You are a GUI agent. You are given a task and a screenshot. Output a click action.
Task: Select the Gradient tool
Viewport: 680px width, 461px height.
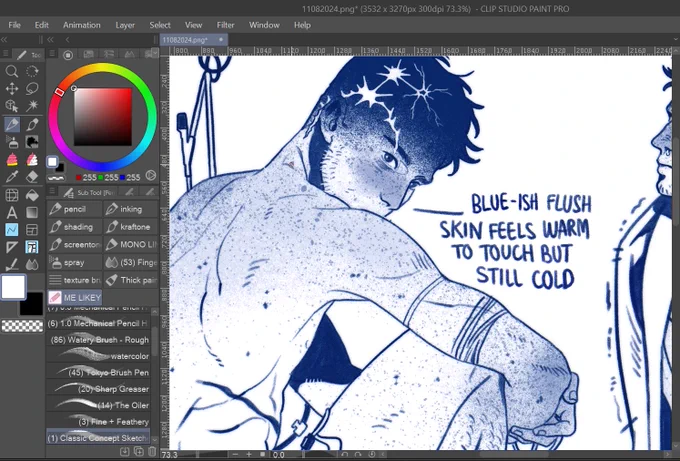(32, 212)
